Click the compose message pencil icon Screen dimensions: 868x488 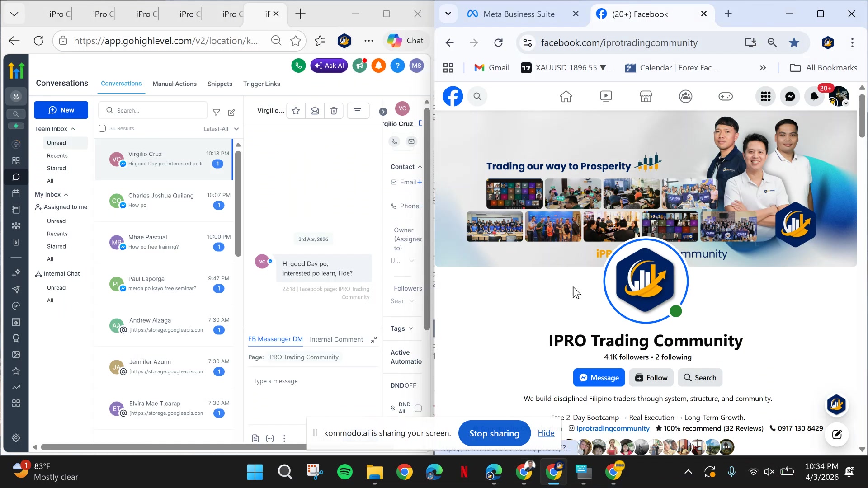[231, 112]
